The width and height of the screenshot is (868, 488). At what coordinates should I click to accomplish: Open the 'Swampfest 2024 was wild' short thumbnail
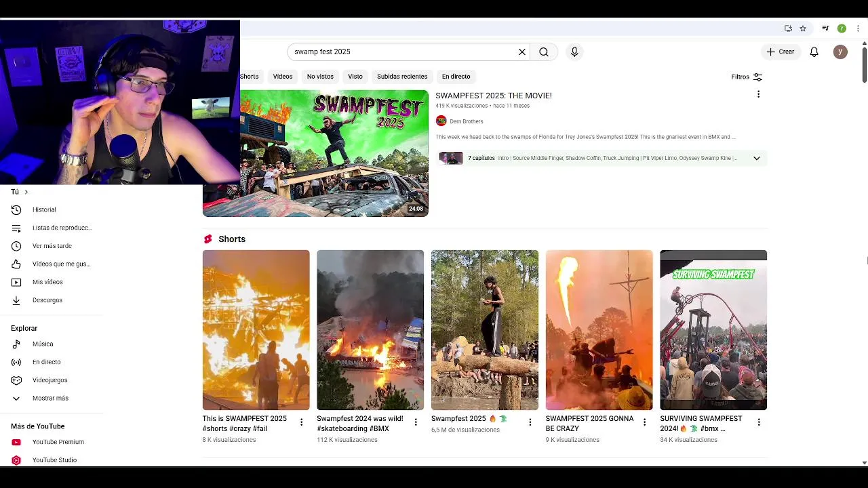click(x=370, y=330)
